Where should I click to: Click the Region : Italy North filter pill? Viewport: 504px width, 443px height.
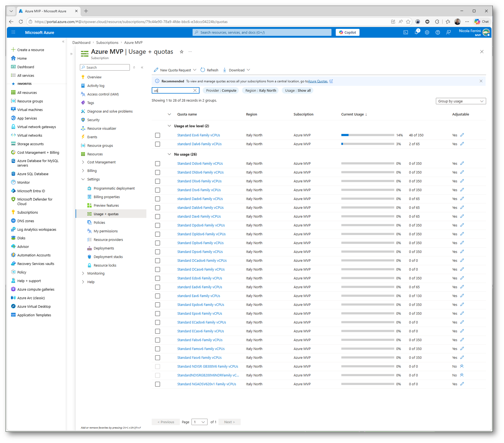tap(260, 91)
